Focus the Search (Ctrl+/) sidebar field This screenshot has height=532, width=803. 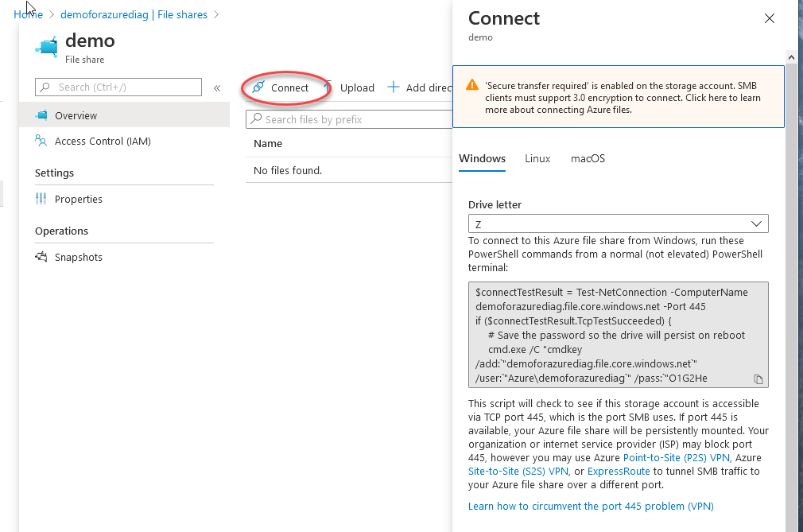[118, 87]
